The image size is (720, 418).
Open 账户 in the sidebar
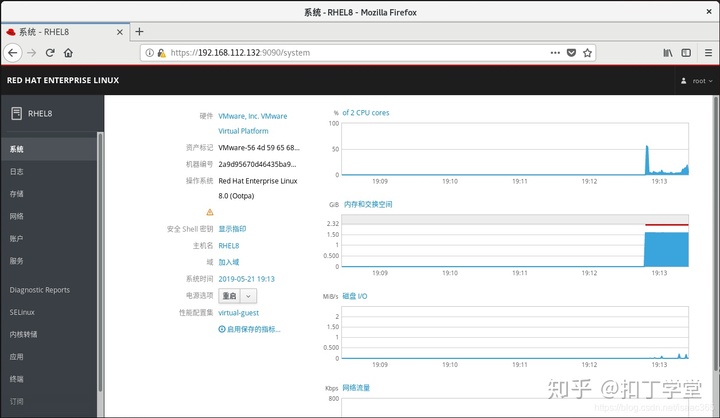[49, 238]
